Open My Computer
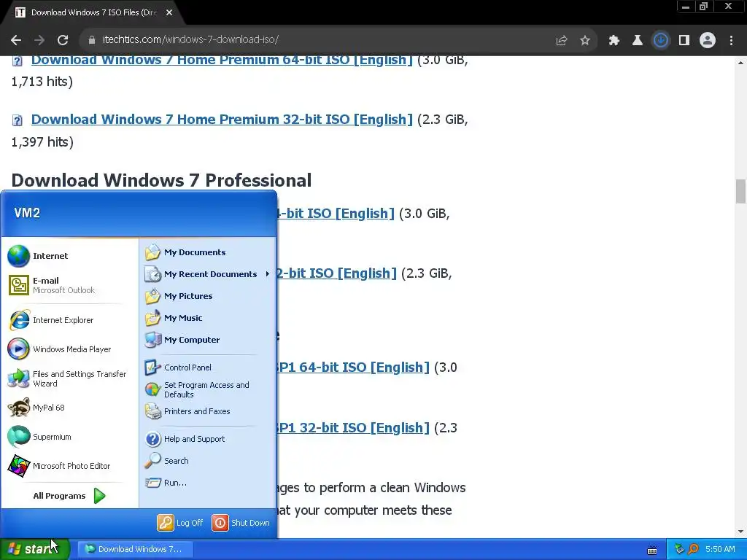 point(208,340)
